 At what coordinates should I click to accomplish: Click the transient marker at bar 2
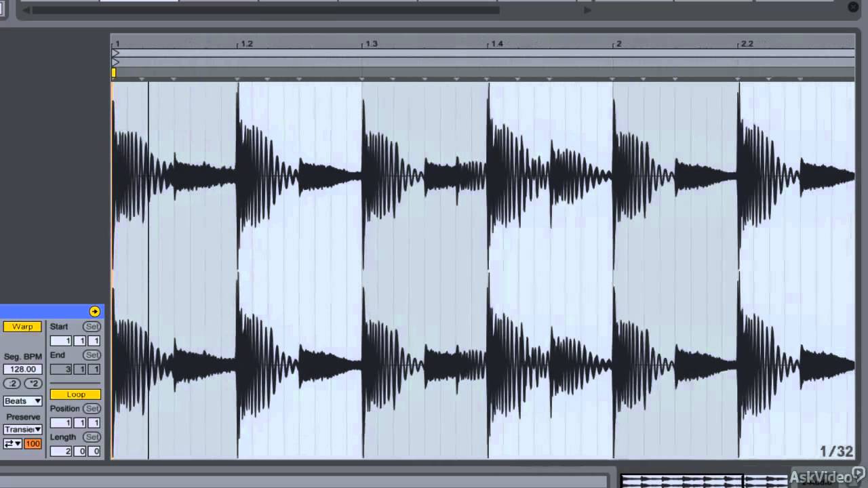click(x=613, y=79)
